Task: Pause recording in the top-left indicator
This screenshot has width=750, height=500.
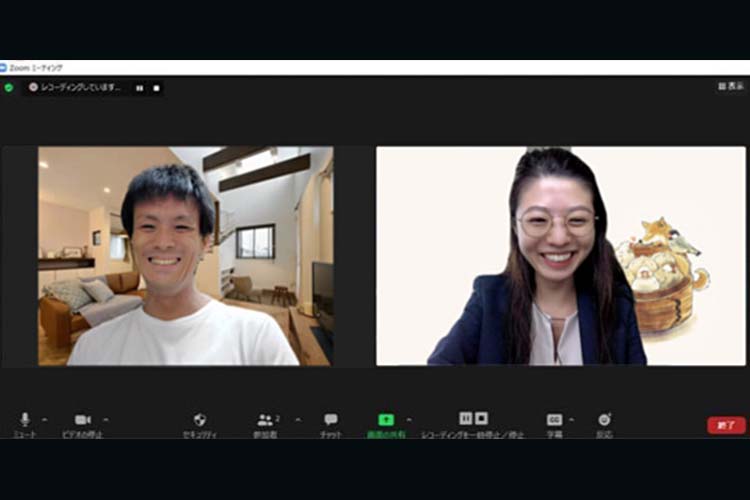Action: tap(139, 88)
